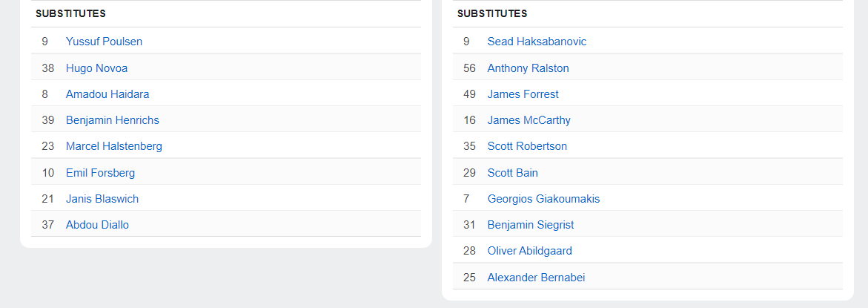Open the Georgios Giakoumakis link
Viewport: 868px width, 308px height.
point(543,199)
